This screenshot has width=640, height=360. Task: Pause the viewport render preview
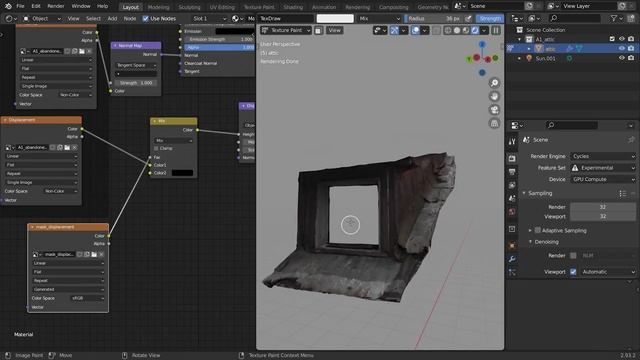coord(496,30)
